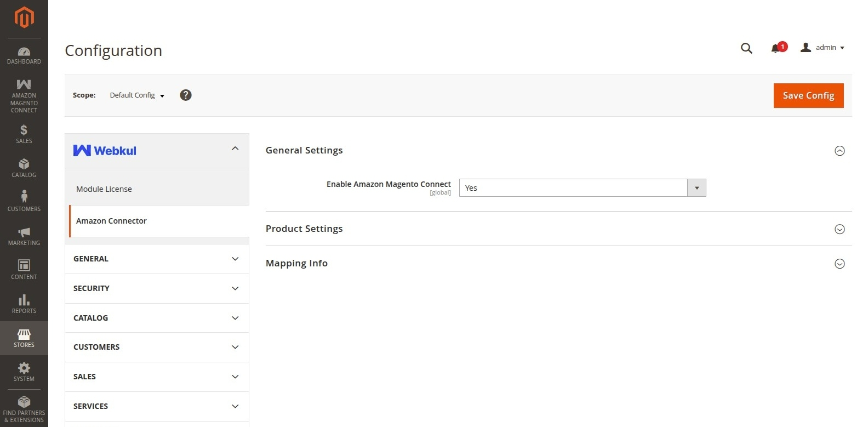Click the Magento logo icon
The height and width of the screenshot is (427, 868).
pos(24,18)
